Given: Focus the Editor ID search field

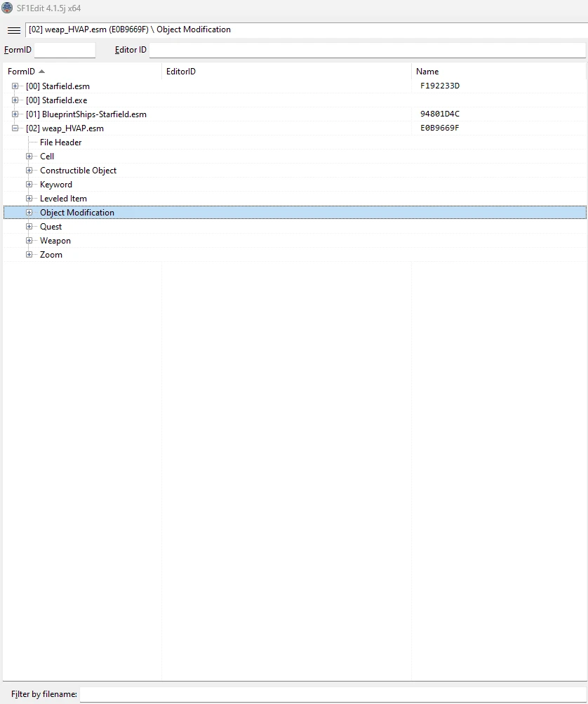Looking at the screenshot, I should pos(367,50).
